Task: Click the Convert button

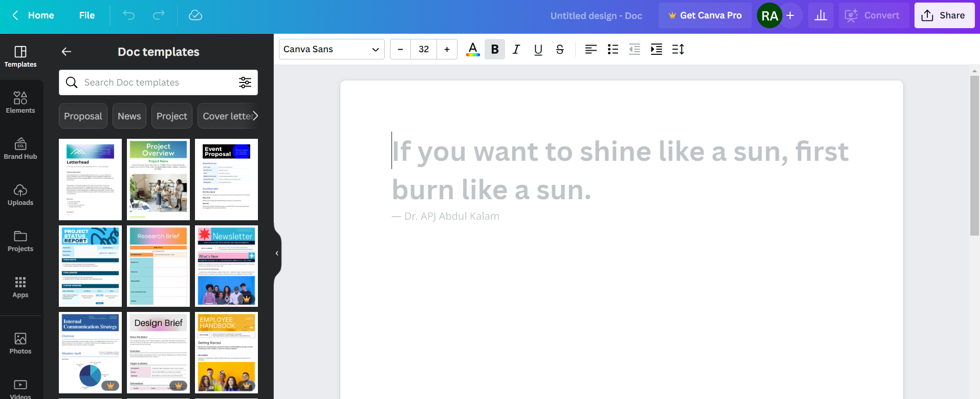Action: pos(874,15)
